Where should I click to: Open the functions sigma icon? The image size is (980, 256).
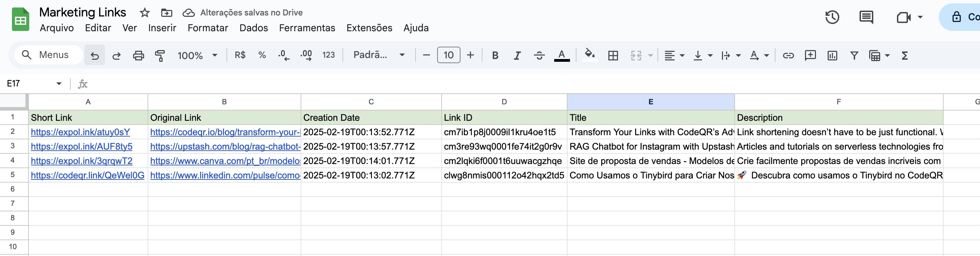905,56
